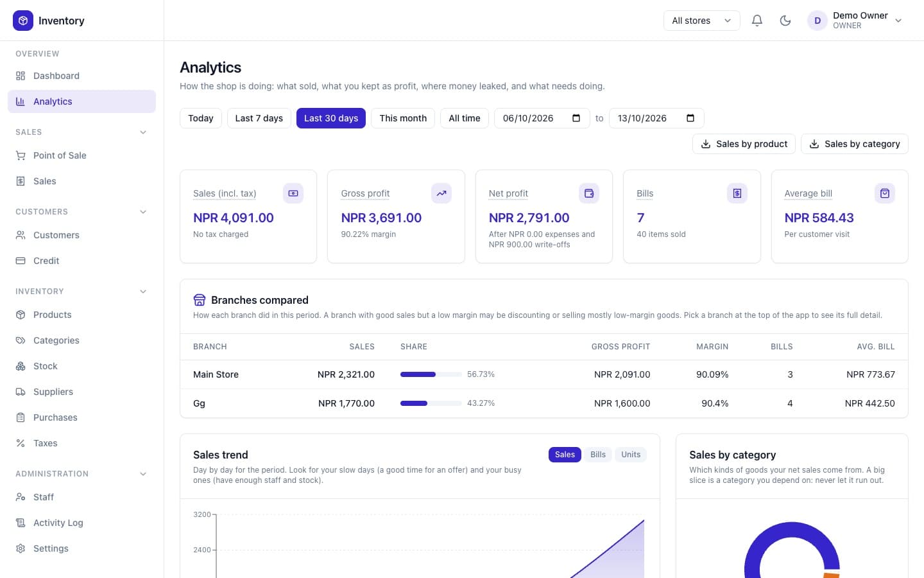Open the Stock page

pyautogui.click(x=81, y=366)
